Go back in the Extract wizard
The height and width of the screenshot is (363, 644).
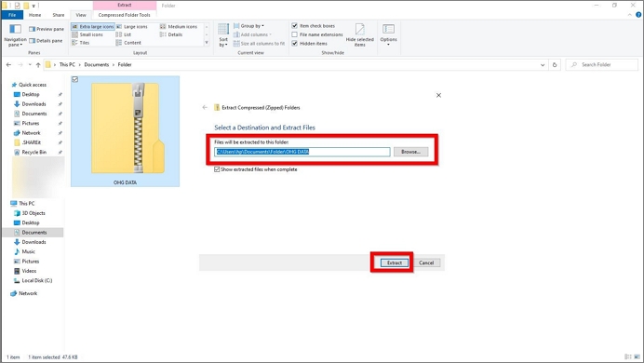point(205,108)
